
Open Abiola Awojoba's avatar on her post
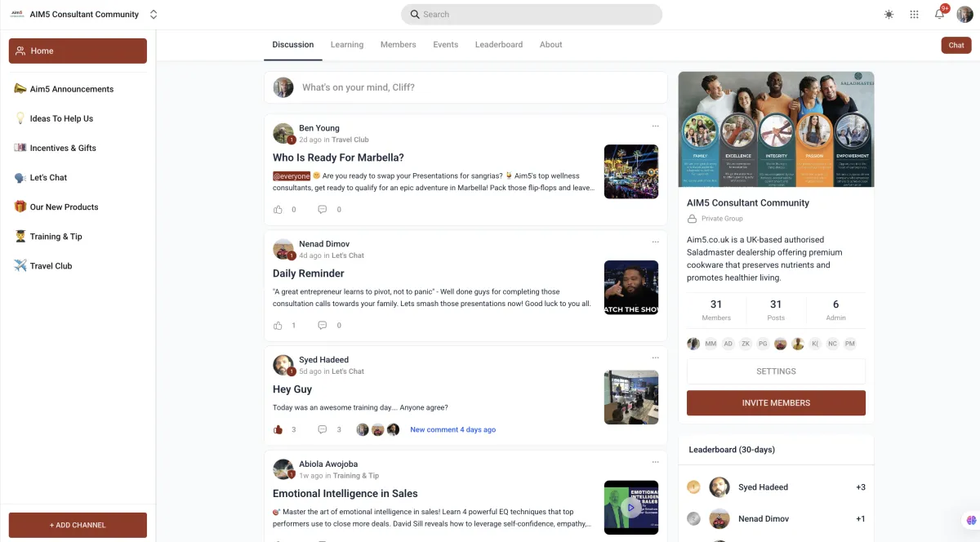[283, 469]
